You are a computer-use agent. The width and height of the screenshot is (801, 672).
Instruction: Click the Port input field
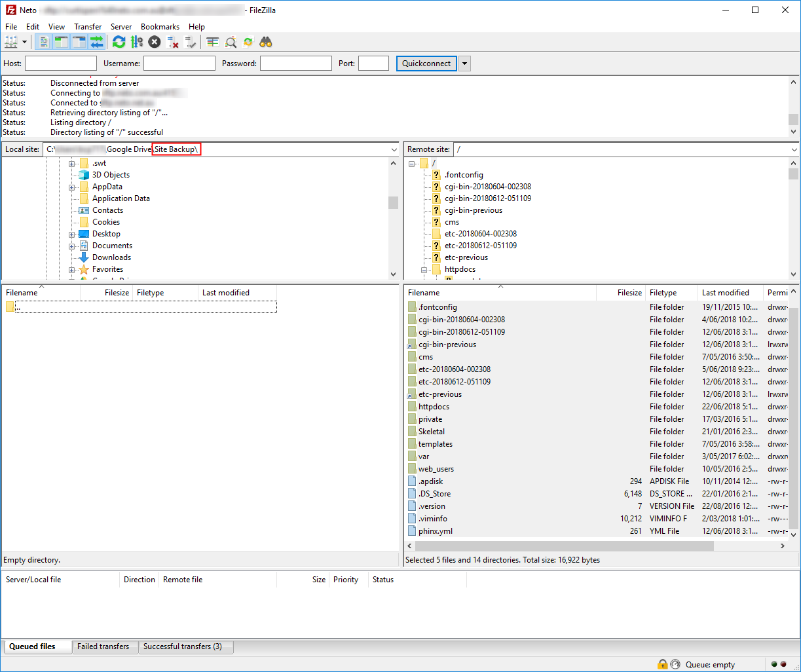point(374,64)
